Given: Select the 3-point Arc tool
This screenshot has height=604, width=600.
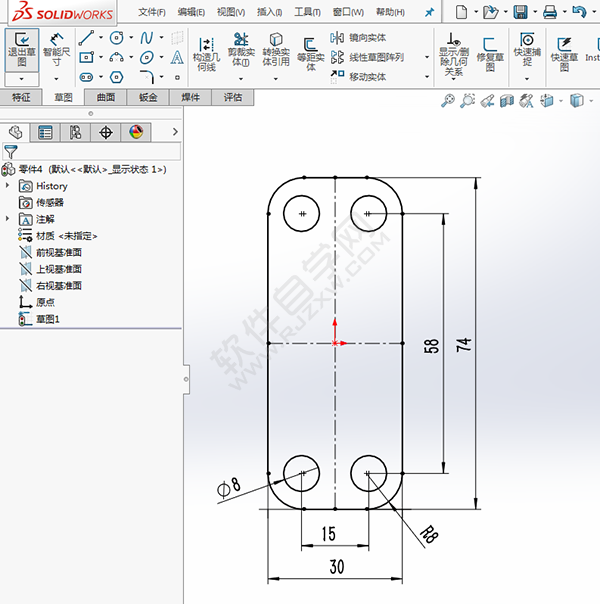Looking at the screenshot, I should (x=116, y=57).
